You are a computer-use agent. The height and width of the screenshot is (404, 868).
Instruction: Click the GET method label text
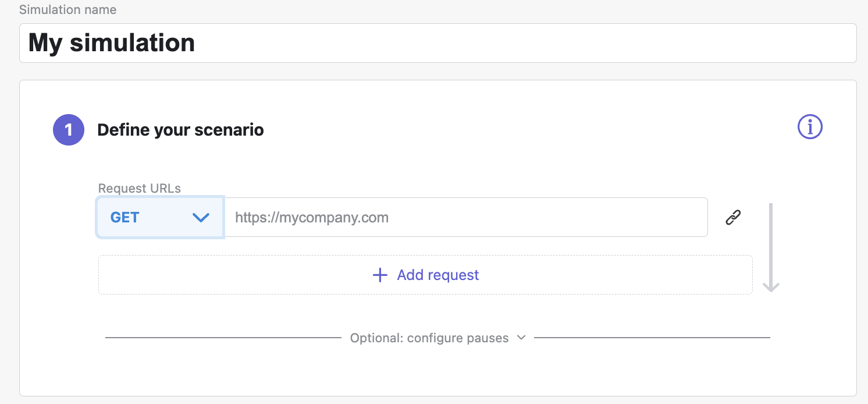point(124,218)
